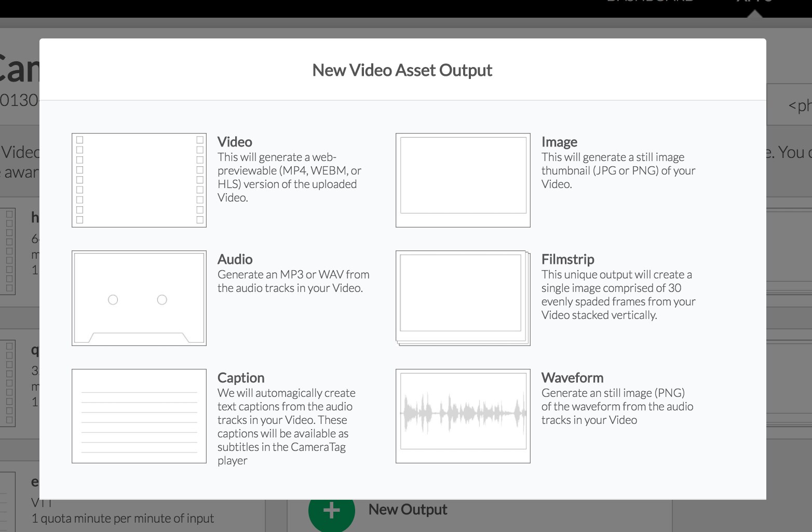This screenshot has height=532, width=812.
Task: Select the Caption lined-page icon
Action: (139, 416)
